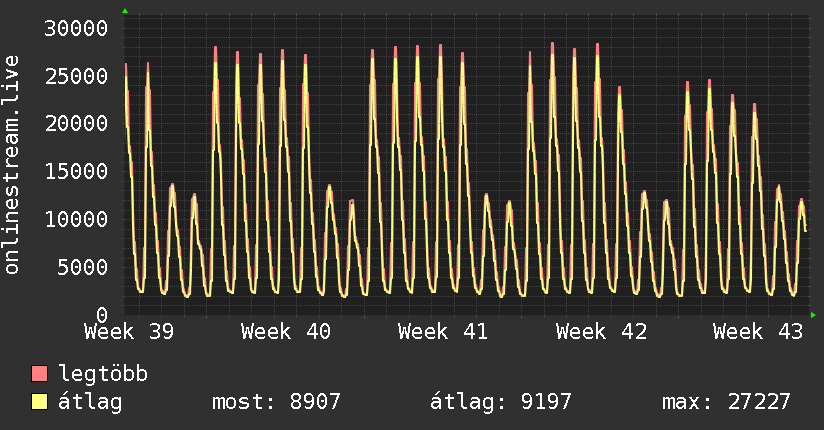This screenshot has width=824, height=430.
Task: Click the 20000 y-axis value
Action: click(x=76, y=124)
